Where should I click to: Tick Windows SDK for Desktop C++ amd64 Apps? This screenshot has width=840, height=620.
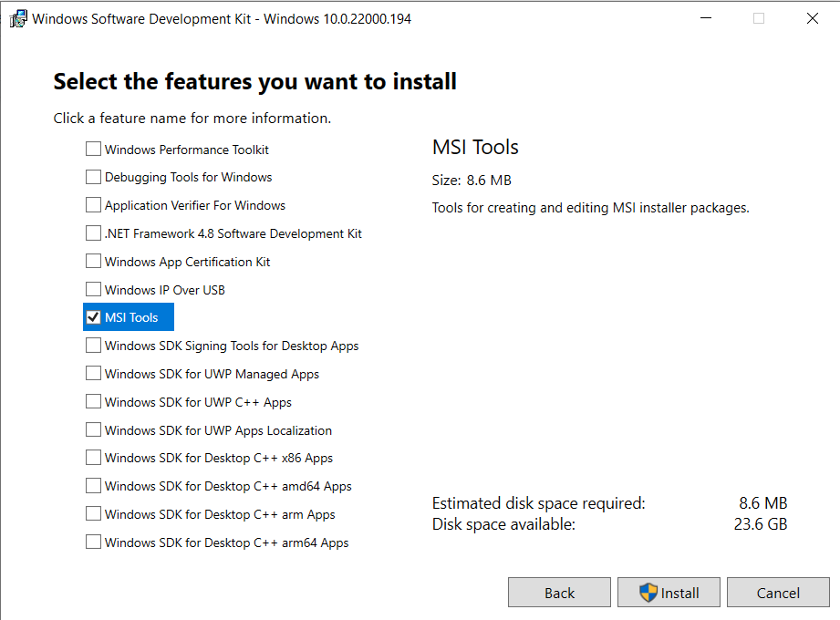[x=93, y=486]
